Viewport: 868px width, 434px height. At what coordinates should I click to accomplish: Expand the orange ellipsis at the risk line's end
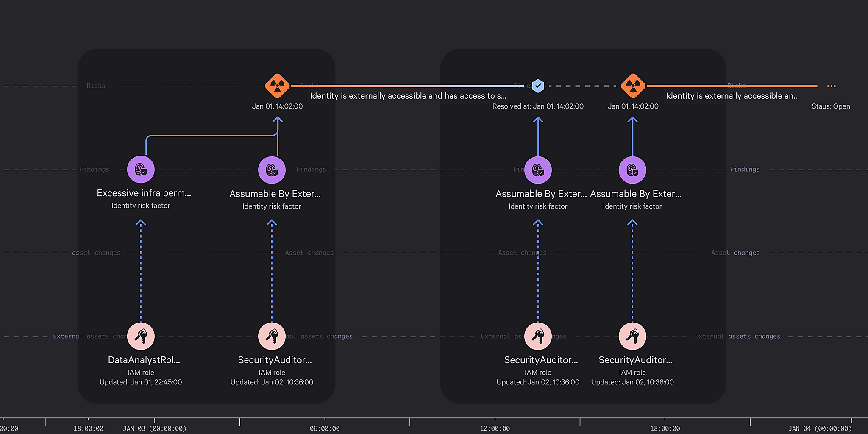click(831, 86)
